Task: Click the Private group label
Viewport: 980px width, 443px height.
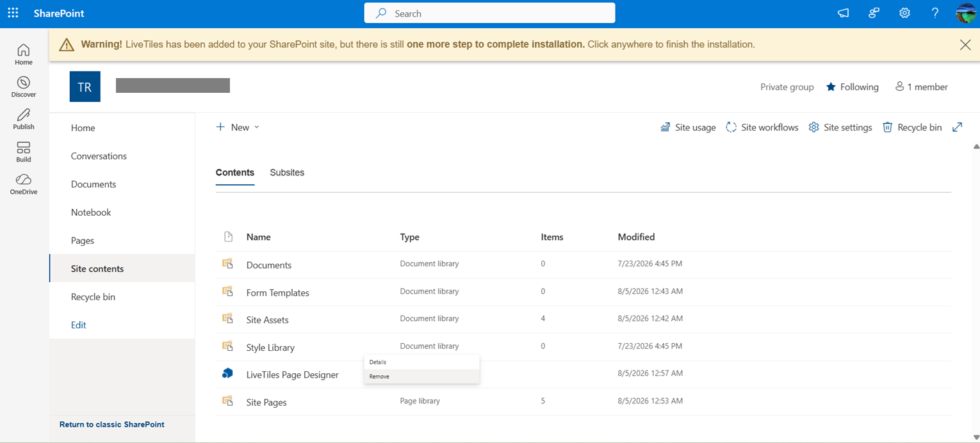Action: 787,87
